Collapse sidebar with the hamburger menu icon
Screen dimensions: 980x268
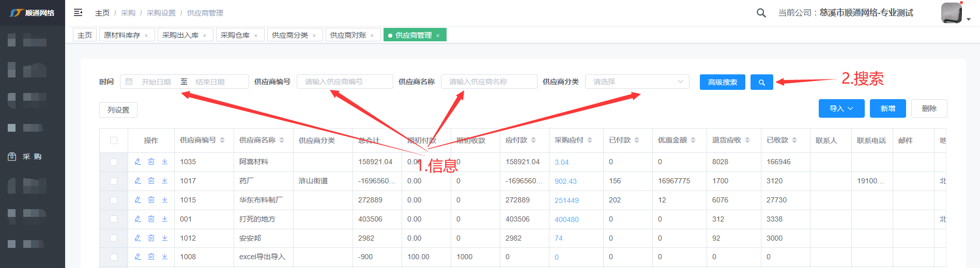pyautogui.click(x=78, y=12)
